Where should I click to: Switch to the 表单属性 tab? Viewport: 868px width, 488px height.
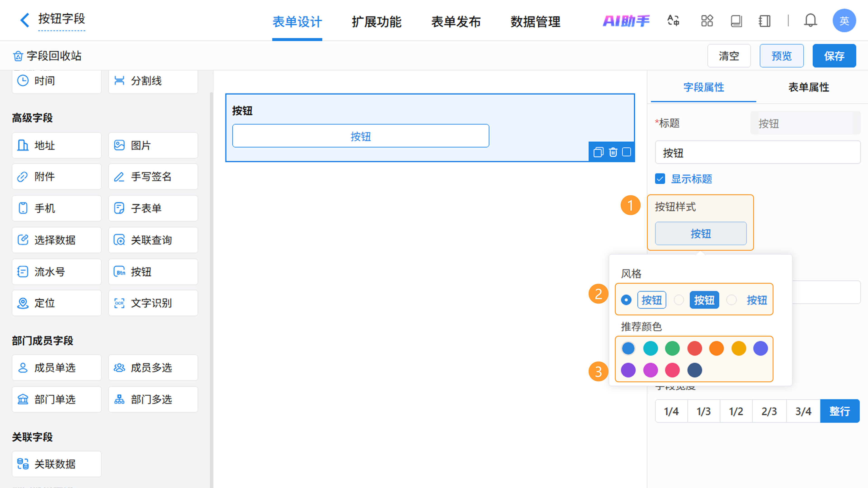point(808,87)
